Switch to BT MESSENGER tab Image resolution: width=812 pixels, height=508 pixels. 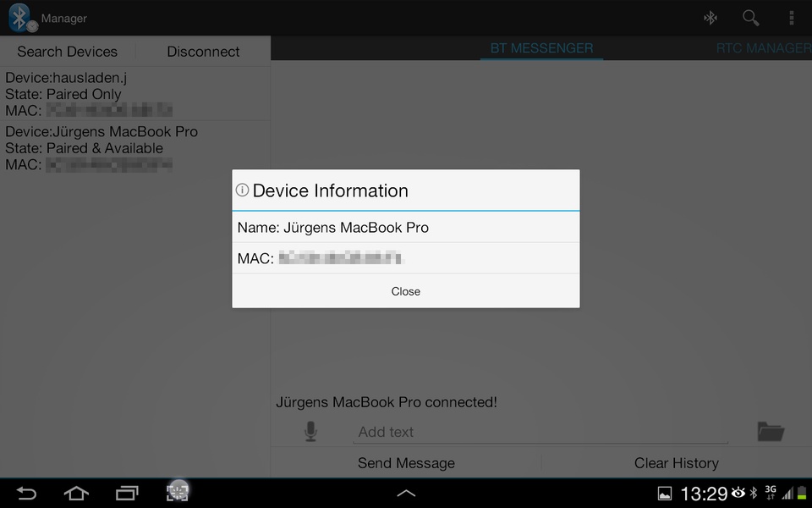click(541, 48)
